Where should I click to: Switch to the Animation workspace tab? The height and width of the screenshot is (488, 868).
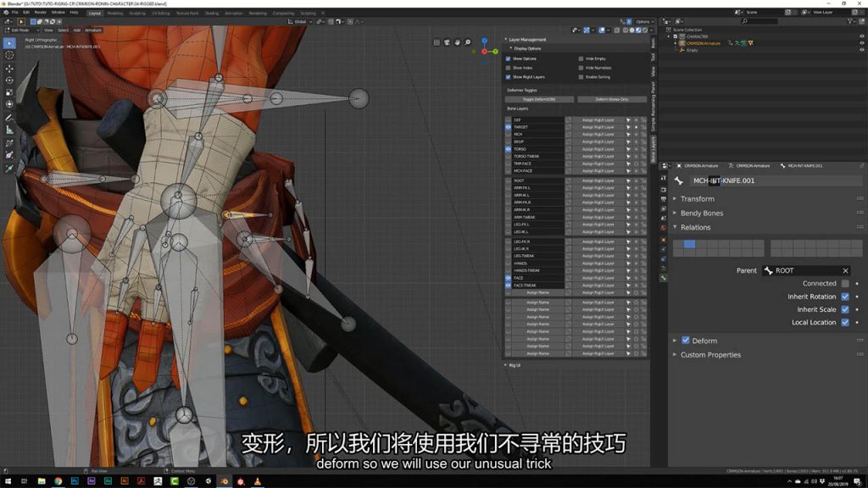pyautogui.click(x=234, y=13)
